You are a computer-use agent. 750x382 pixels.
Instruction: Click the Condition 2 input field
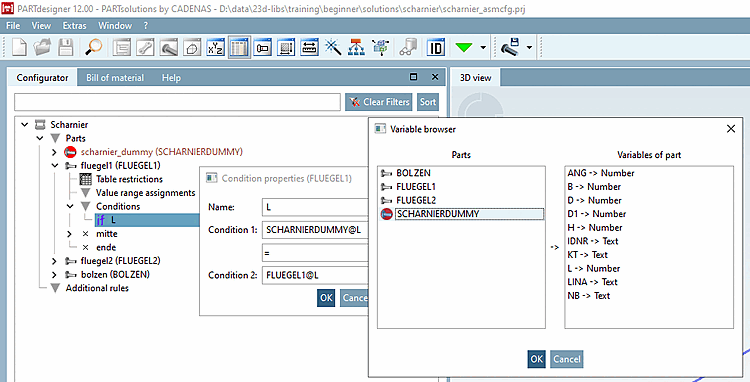point(315,275)
